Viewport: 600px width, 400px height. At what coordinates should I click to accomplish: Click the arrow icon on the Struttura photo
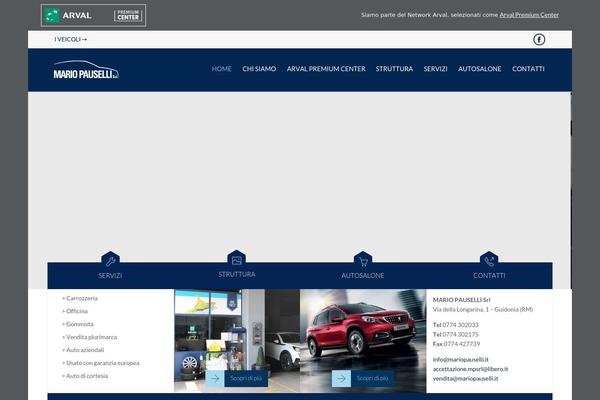[x=215, y=378]
